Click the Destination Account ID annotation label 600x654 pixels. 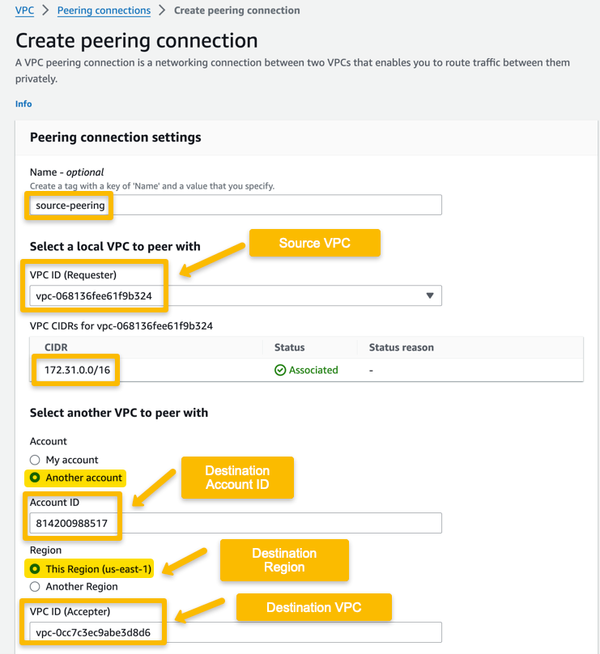(x=237, y=477)
